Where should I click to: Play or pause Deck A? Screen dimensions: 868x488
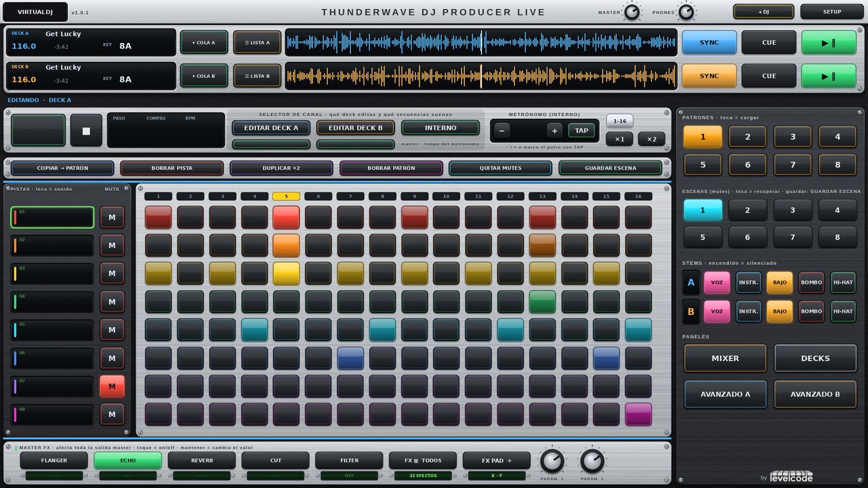tap(829, 42)
